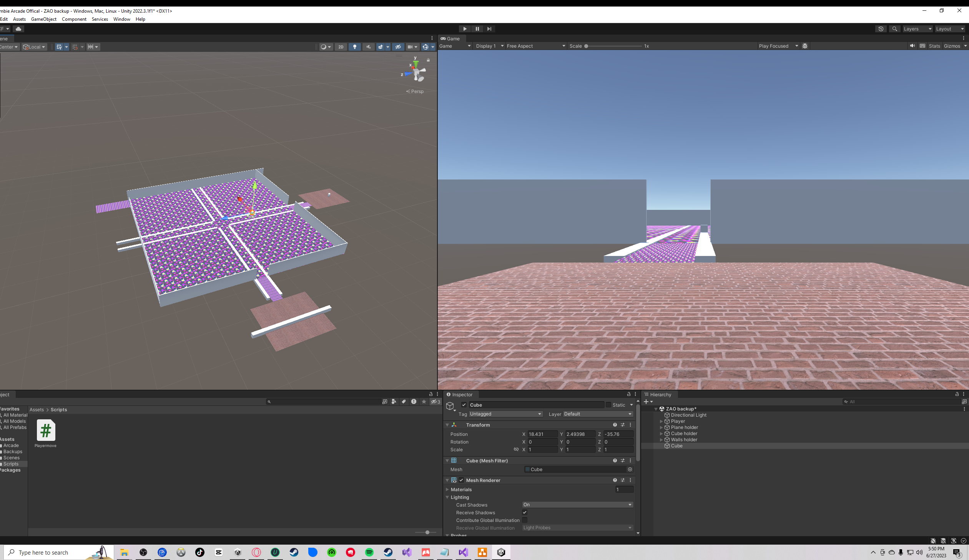The image size is (969, 560).
Task: Open Display 1 dropdown
Action: [489, 46]
